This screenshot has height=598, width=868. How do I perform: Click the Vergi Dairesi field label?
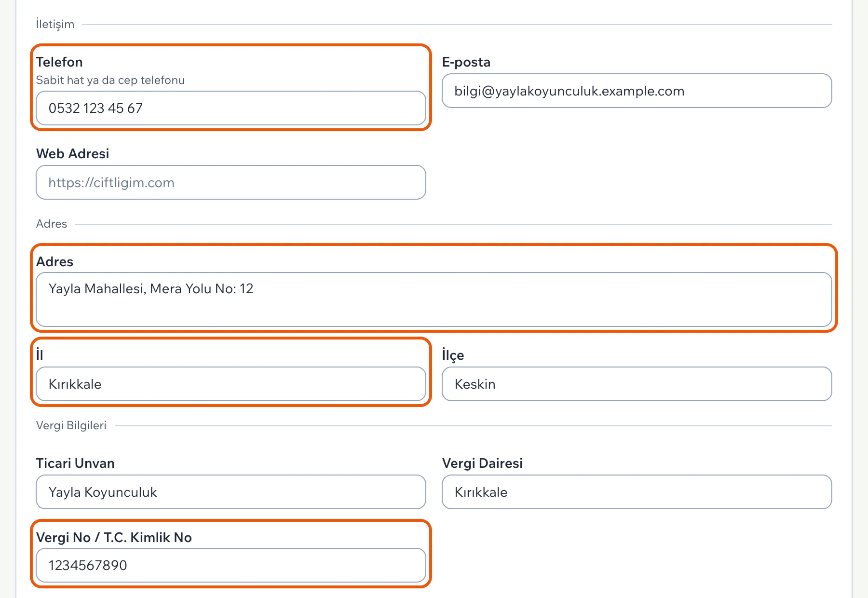pyautogui.click(x=482, y=463)
